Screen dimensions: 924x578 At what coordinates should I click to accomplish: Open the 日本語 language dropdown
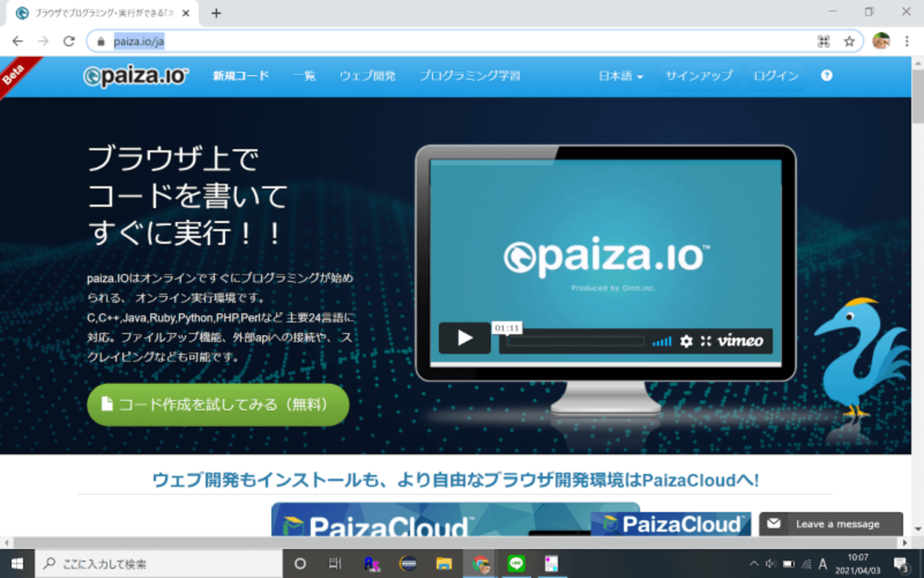(620, 75)
